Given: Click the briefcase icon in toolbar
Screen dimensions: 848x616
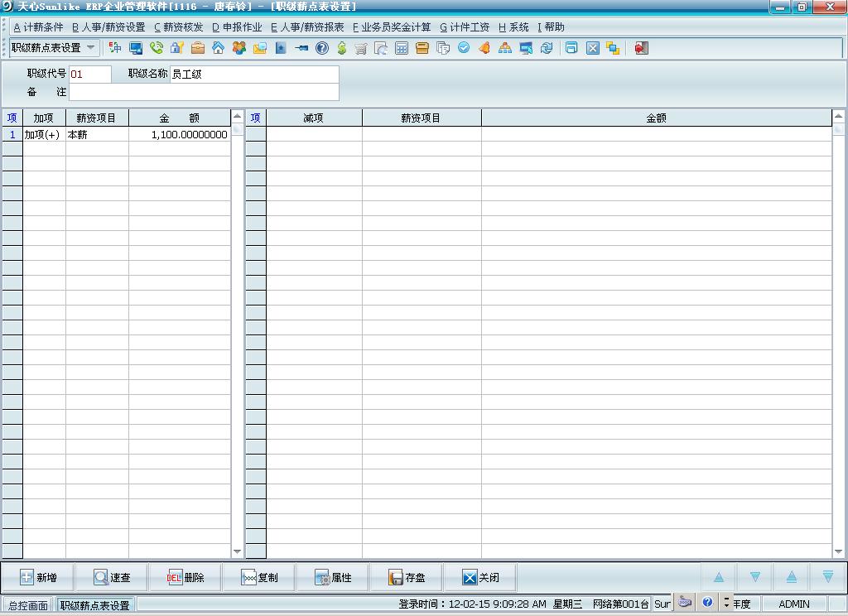Looking at the screenshot, I should [x=198, y=48].
